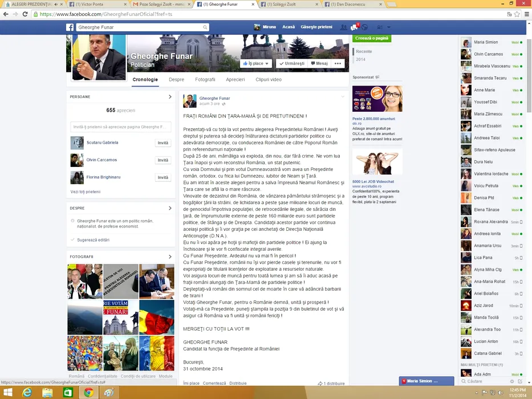532x399 pixels.
Task: Click the invite friends input field
Action: [x=120, y=127]
